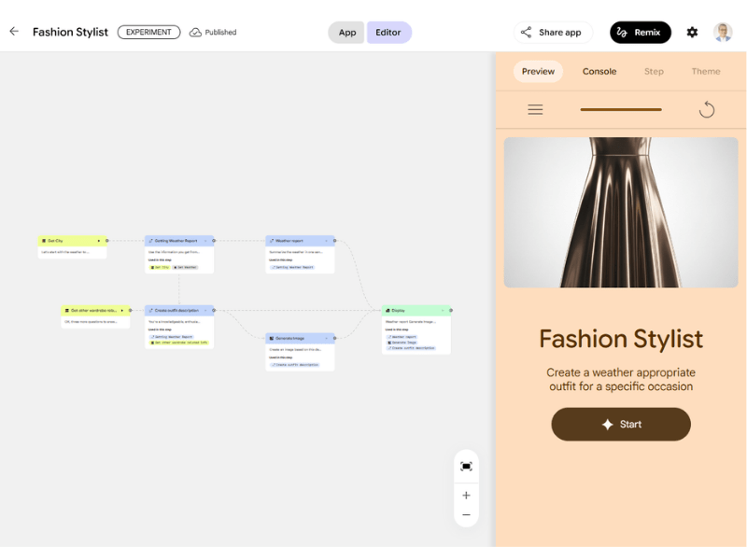The width and height of the screenshot is (747, 560).
Task: Open the hamburger menu in preview
Action: pos(535,110)
